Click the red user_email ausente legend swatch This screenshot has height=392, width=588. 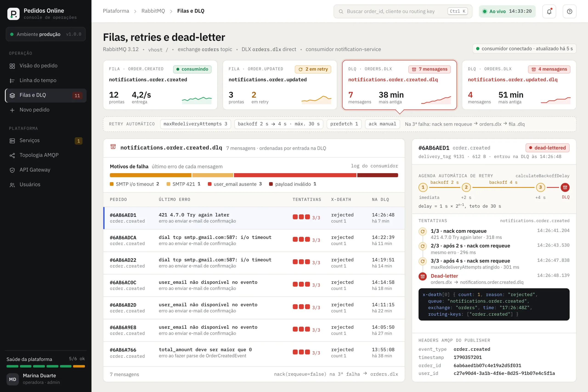pos(209,184)
